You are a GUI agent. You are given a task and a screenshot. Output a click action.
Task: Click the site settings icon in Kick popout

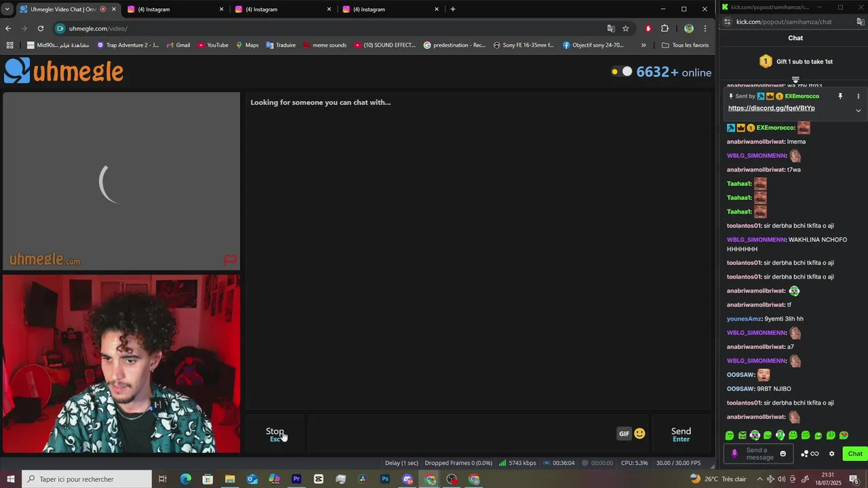coord(728,22)
